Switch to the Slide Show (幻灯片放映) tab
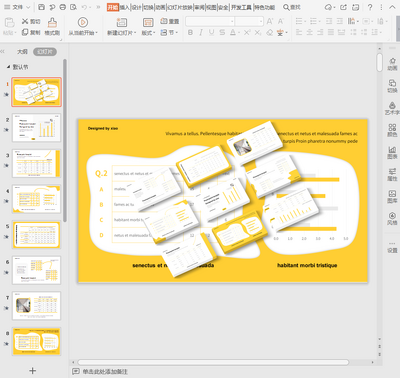 pyautogui.click(x=180, y=7)
